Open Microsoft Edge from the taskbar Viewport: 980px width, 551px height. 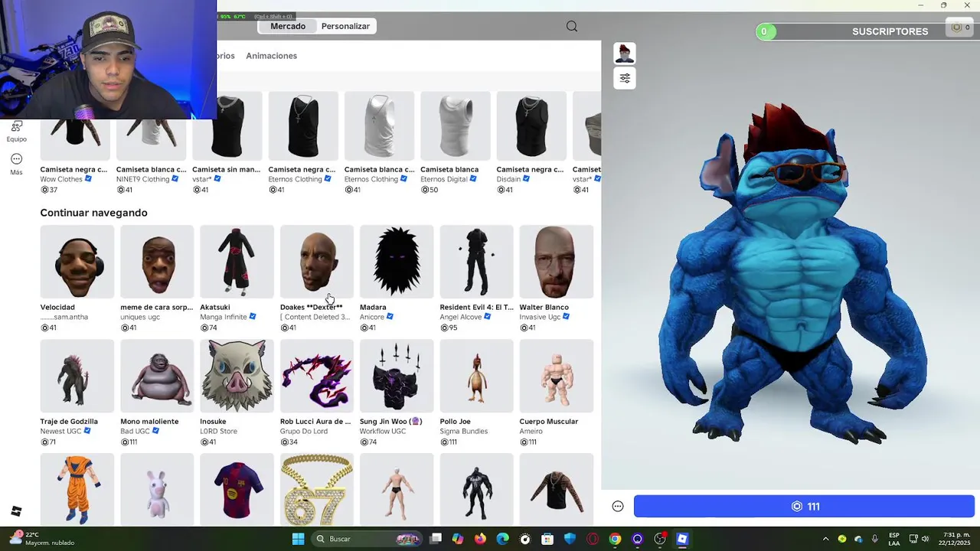[502, 539]
